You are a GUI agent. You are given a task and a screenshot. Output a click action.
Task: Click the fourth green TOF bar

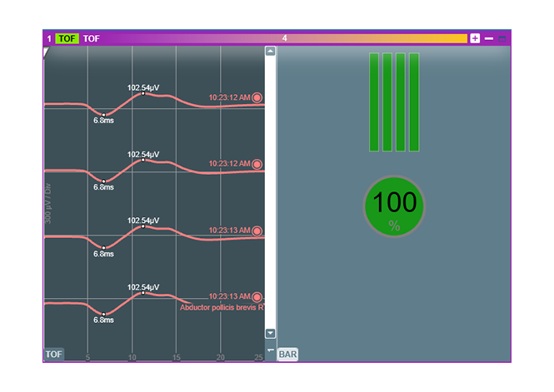click(414, 102)
